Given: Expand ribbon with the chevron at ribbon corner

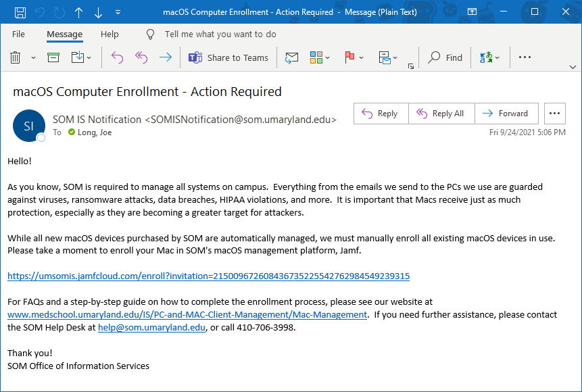Looking at the screenshot, I should pos(573,67).
